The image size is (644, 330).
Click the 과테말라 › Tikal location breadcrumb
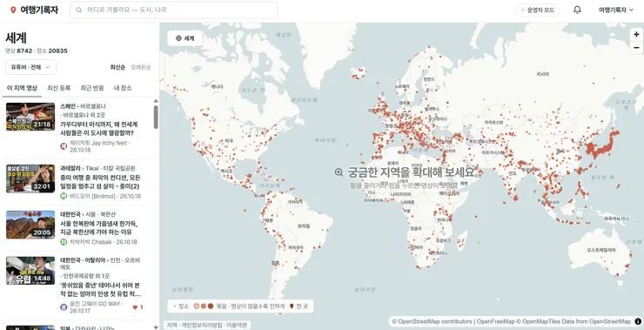point(97,169)
